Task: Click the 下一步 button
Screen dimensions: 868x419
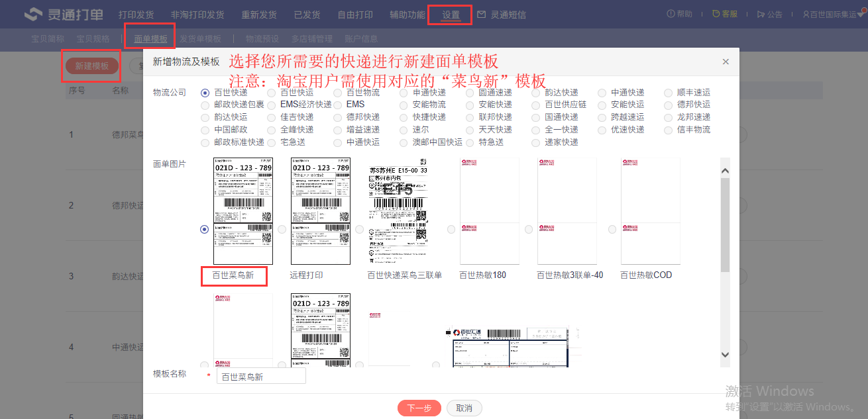Action: pos(419,408)
